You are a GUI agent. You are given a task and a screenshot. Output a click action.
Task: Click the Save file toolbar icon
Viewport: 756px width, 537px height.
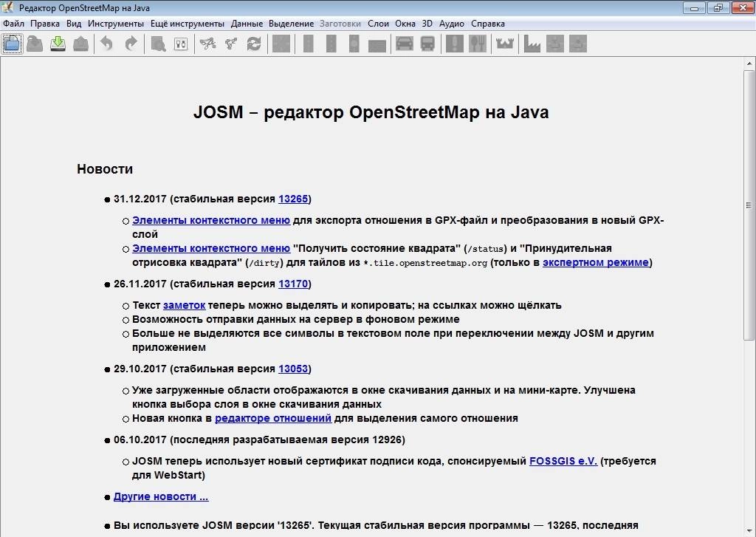pyautogui.click(x=35, y=44)
